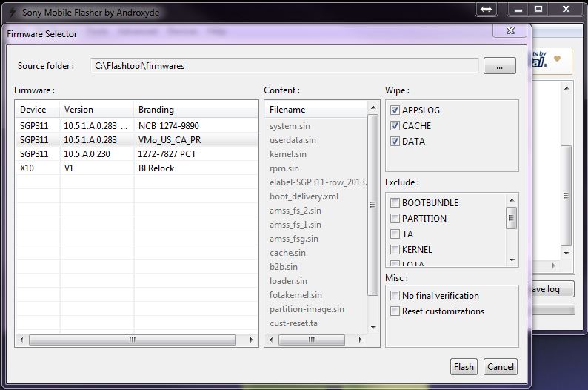Click system.sin in Content list

(x=290, y=126)
